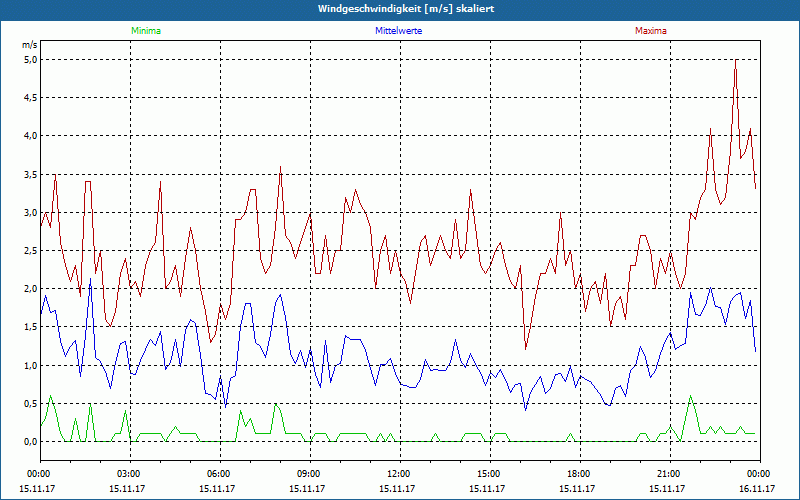This screenshot has height=500, width=800.
Task: Click the 0,0 y-axis value label
Action: click(x=29, y=442)
